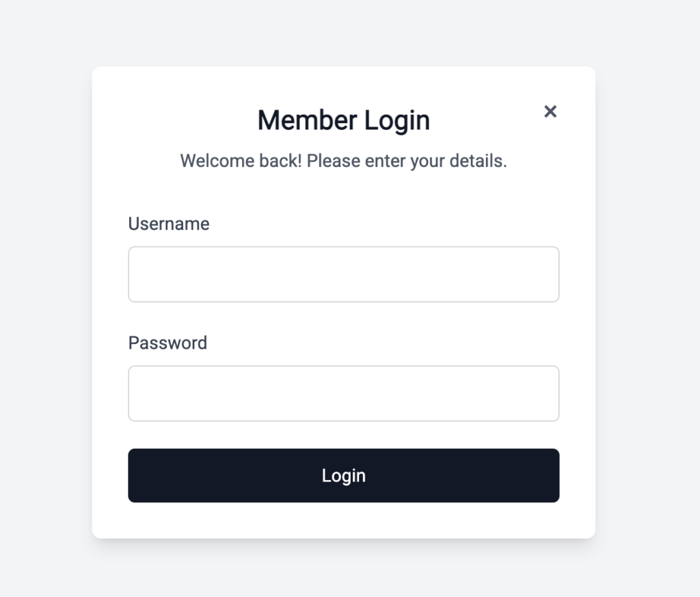Select the empty Username box

(x=343, y=274)
